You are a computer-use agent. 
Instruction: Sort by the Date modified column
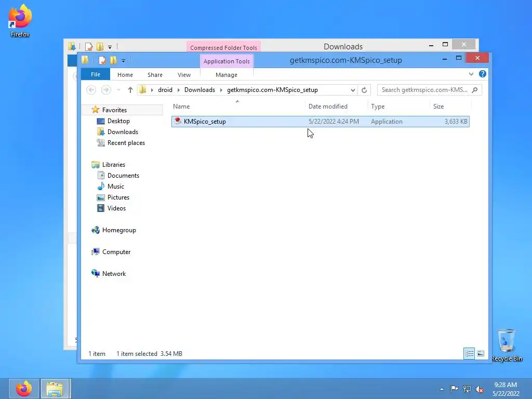328,107
